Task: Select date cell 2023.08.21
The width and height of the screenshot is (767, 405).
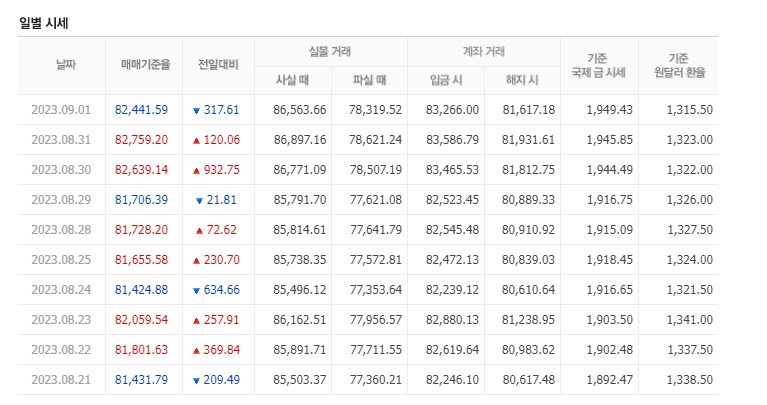Action: 61,380
